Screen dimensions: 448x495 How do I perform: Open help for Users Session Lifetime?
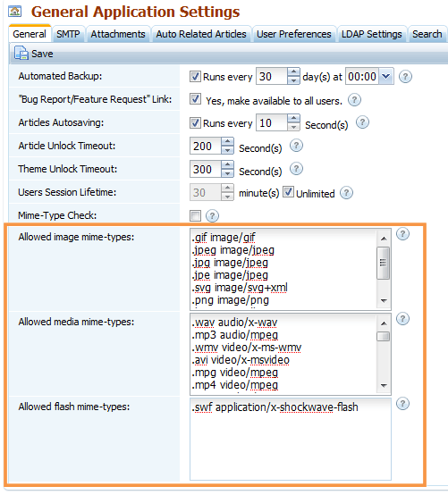(x=346, y=193)
